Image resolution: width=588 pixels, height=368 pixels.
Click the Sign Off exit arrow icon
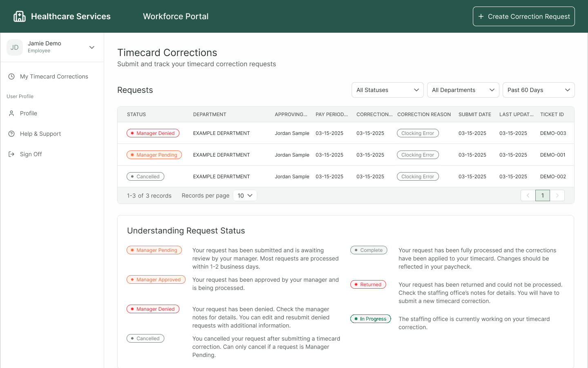11,154
